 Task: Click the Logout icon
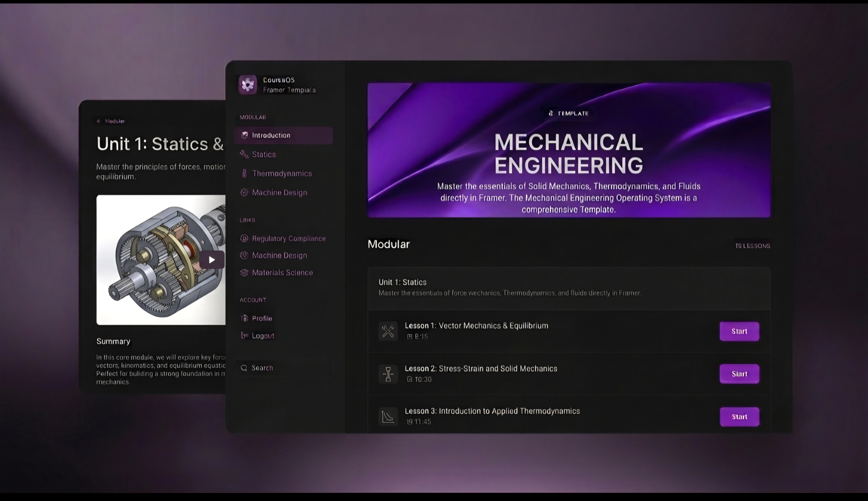click(x=244, y=335)
